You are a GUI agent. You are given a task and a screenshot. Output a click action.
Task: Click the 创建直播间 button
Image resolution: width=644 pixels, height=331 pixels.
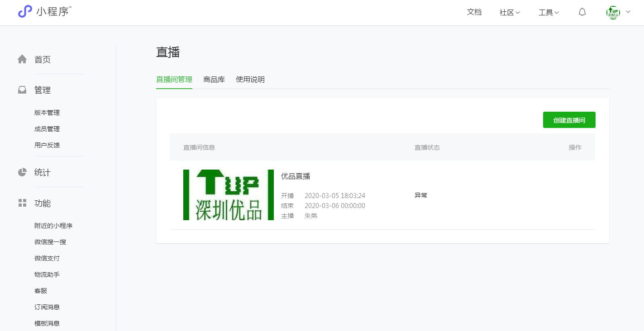[x=569, y=120]
